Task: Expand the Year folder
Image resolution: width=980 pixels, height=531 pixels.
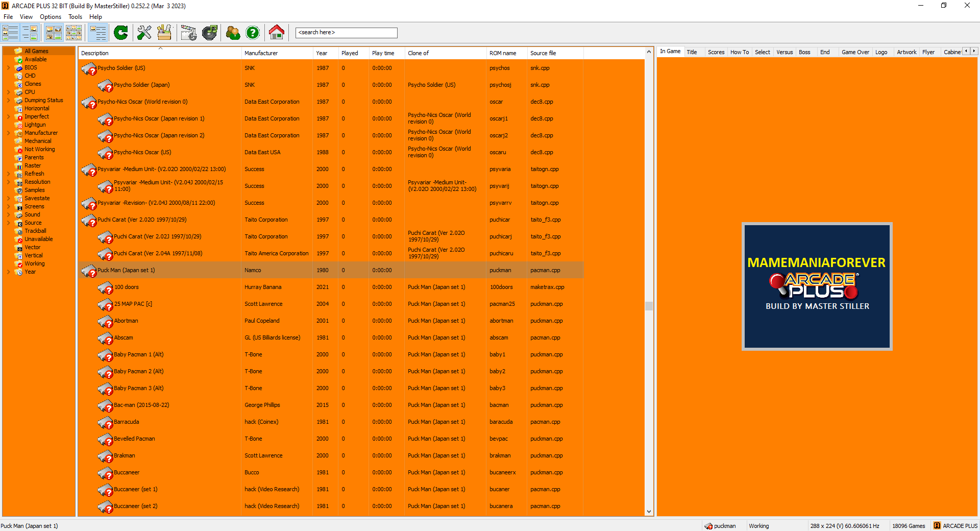Action: tap(8, 272)
